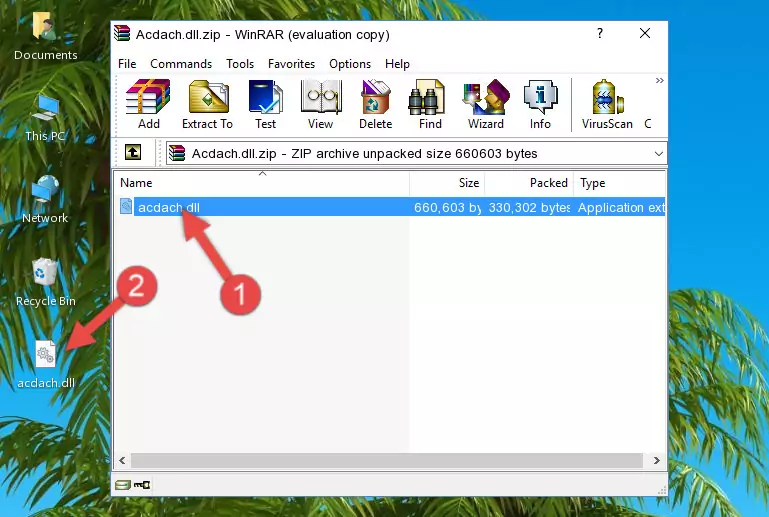Click the drive icon in status bar
The width and height of the screenshot is (769, 517).
(123, 485)
